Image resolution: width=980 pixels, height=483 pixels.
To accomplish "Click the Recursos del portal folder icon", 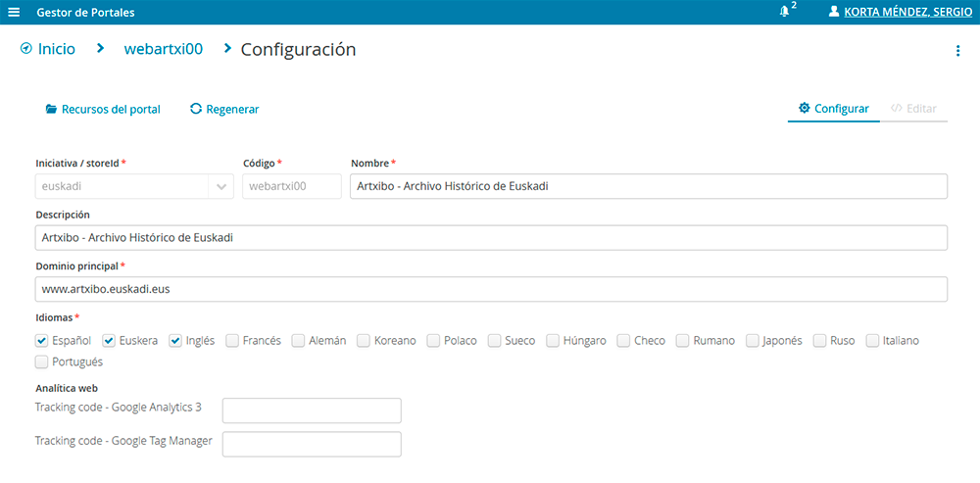I will [51, 110].
